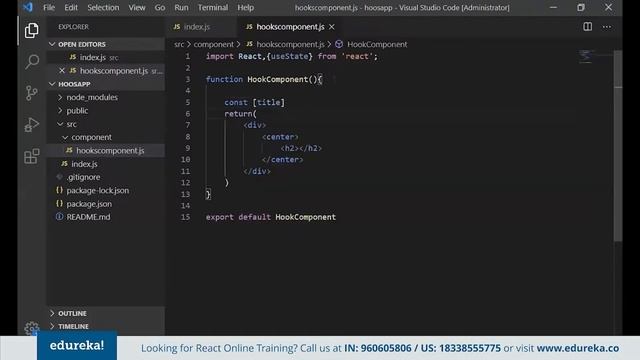Place cursor after const [title] on line 5
Viewport: 640px width, 360px height.
click(285, 102)
